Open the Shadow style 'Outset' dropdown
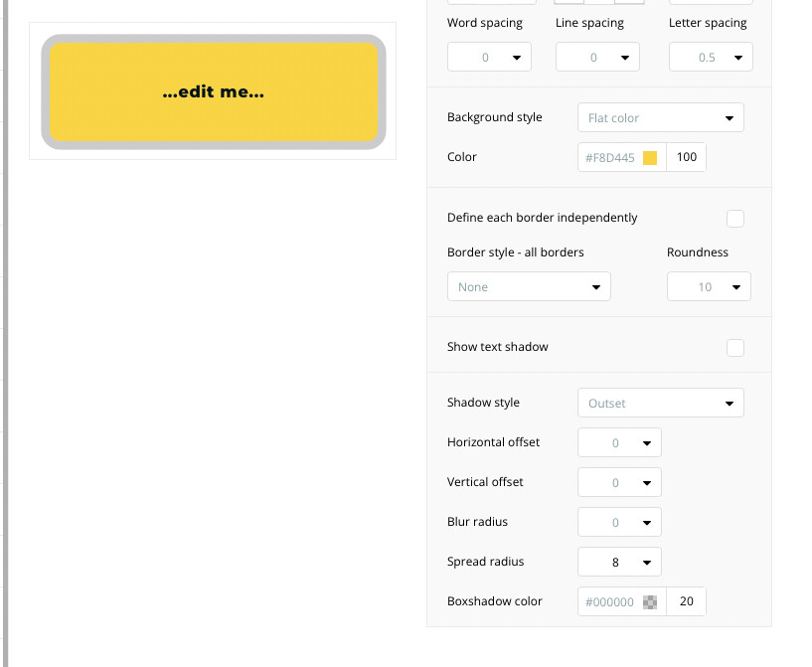The height and width of the screenshot is (667, 812). [x=660, y=404]
